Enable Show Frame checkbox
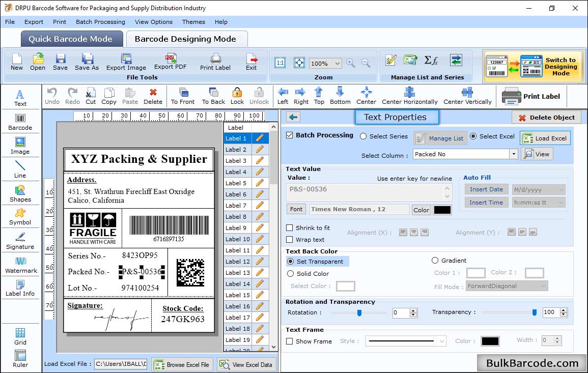 coord(290,341)
